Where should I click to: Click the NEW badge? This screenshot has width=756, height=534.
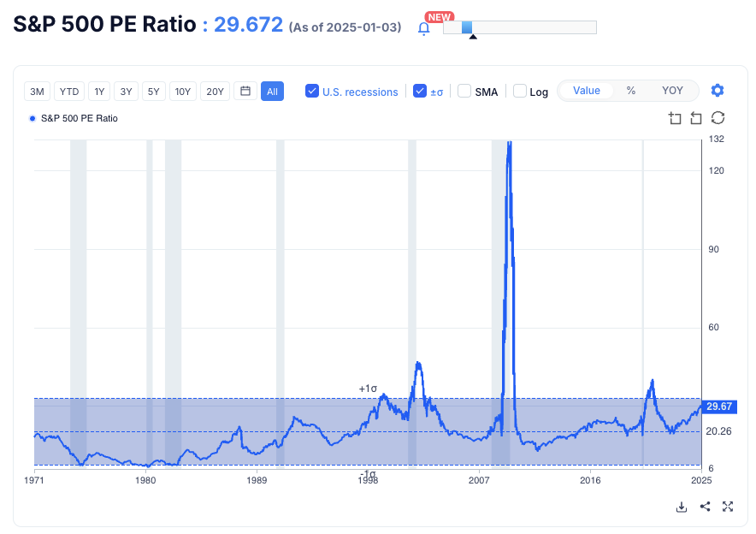440,17
